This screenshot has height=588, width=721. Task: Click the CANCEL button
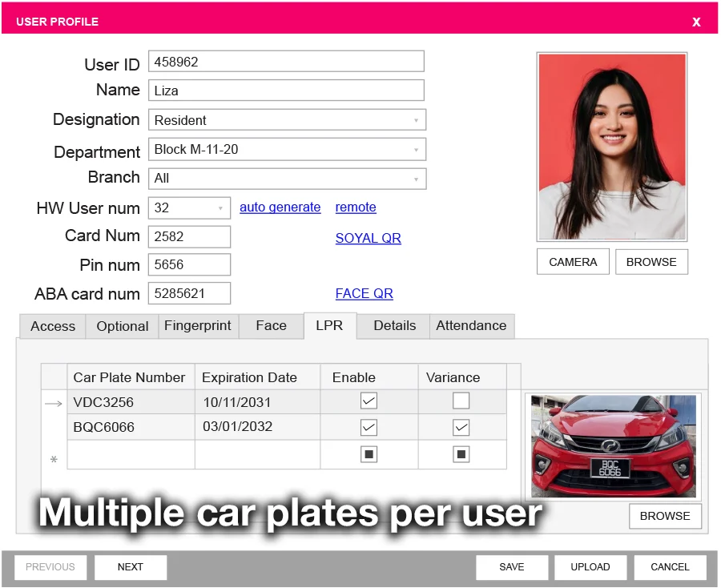[x=670, y=567]
